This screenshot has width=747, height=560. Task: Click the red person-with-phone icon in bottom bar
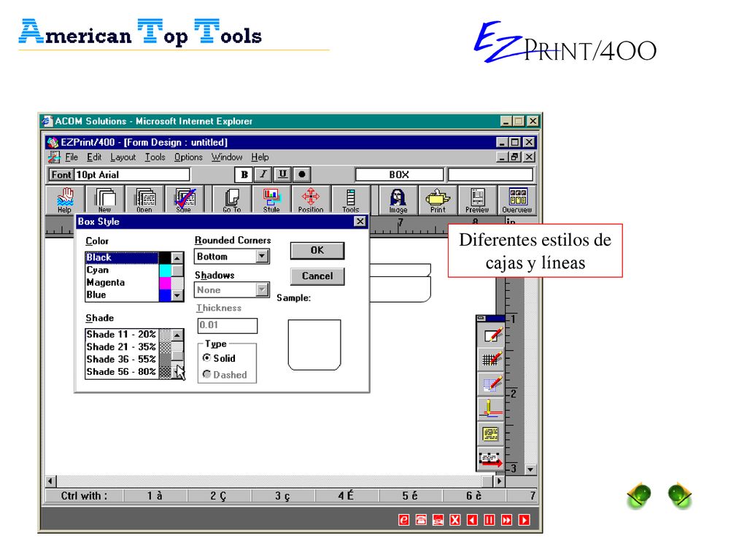click(438, 519)
